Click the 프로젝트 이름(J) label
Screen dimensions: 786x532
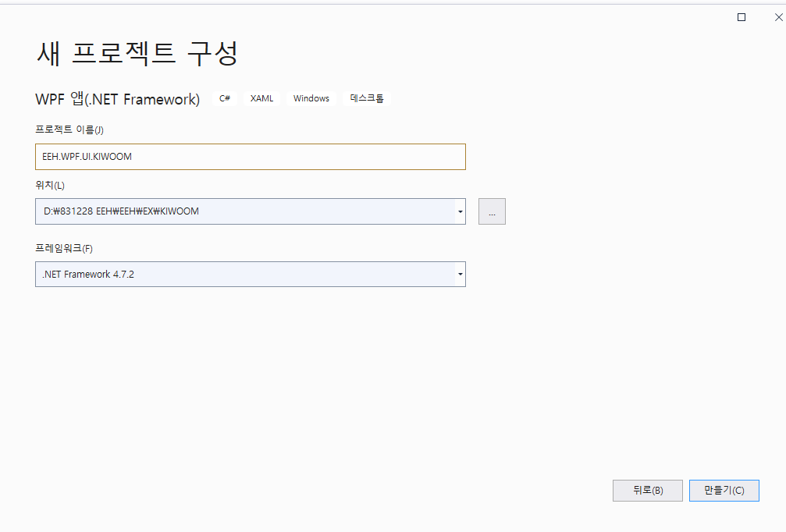69,129
